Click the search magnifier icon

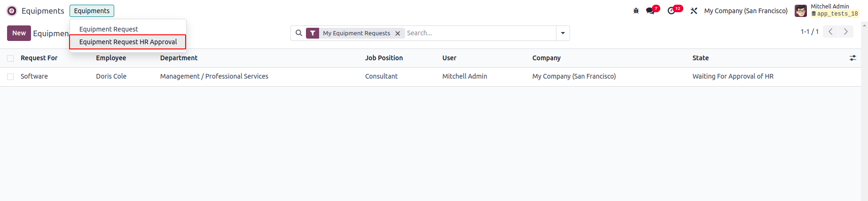point(299,33)
